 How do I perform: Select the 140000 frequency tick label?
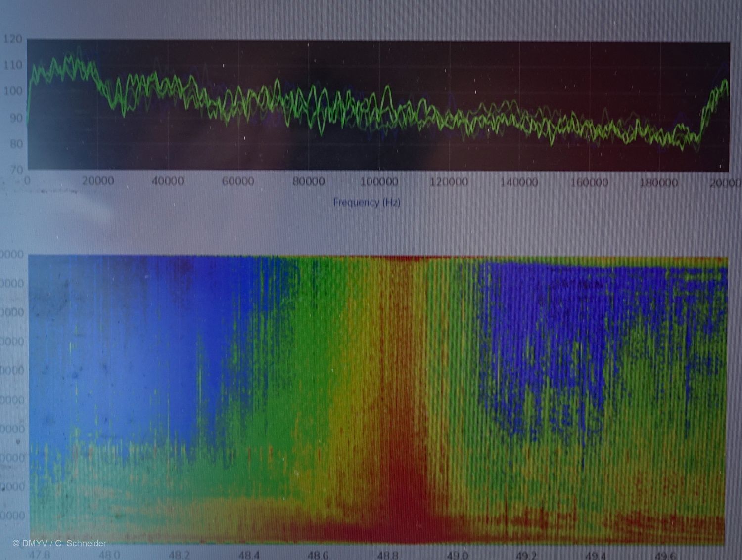pos(519,182)
